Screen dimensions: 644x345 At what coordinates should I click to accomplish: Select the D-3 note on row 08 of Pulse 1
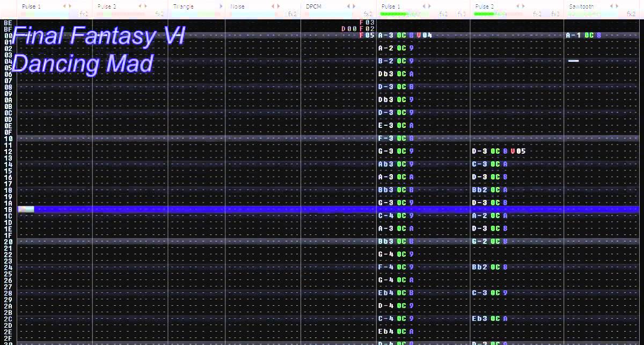386,87
